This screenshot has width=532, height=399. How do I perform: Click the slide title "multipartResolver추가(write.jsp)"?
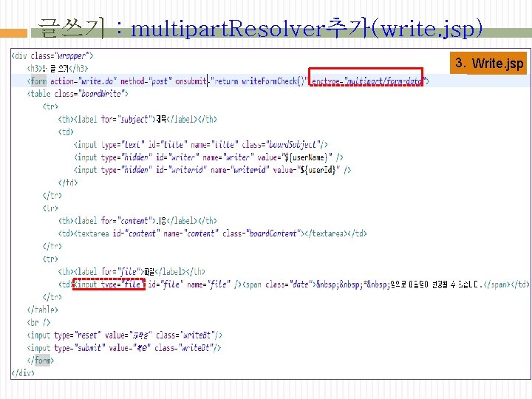coord(307,28)
